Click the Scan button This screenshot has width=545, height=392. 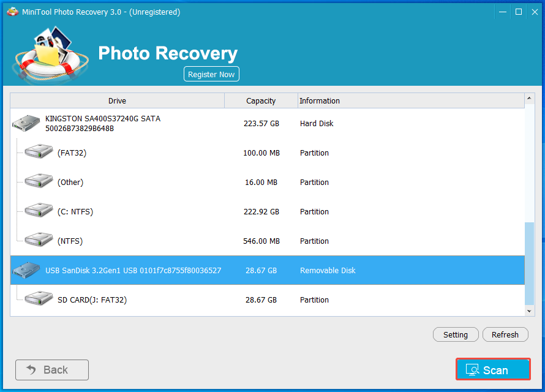tap(493, 369)
